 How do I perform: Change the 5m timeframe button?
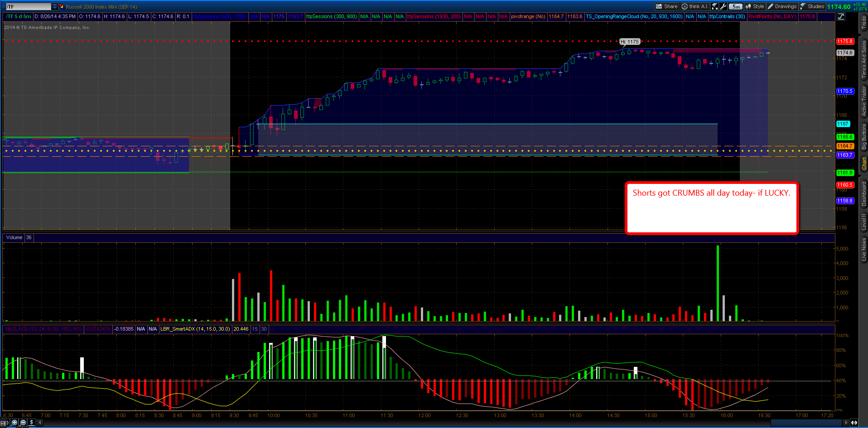pyautogui.click(x=736, y=6)
